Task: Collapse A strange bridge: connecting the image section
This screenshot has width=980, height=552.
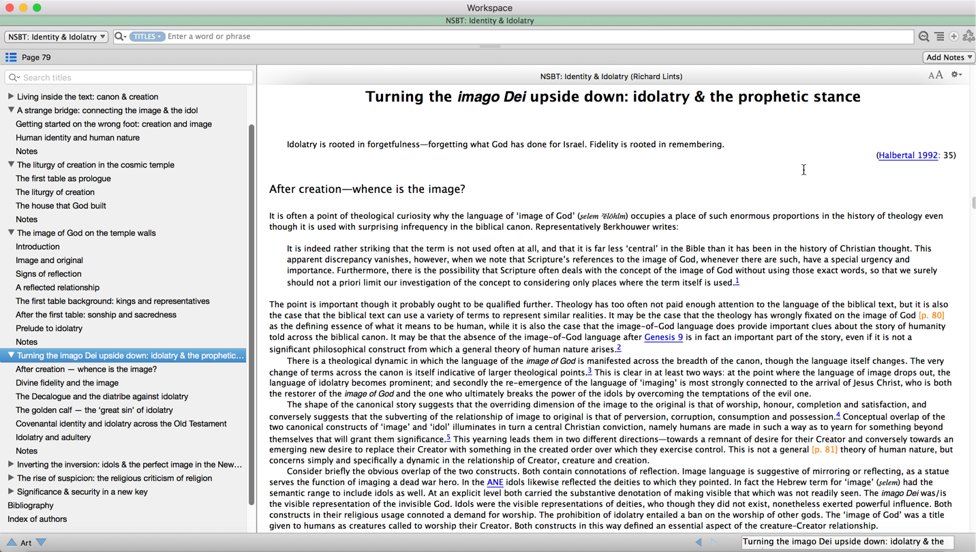Action: [11, 110]
